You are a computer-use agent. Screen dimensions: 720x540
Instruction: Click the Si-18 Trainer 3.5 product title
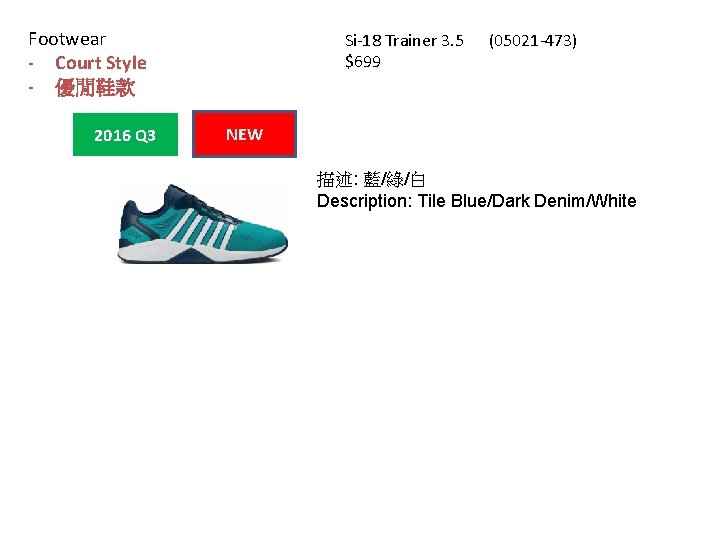[x=404, y=41]
